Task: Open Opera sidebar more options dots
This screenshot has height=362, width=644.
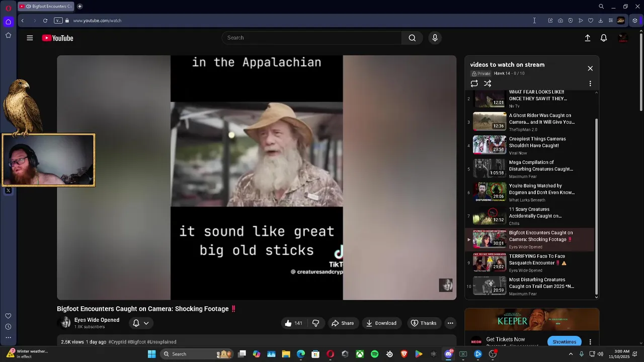Action: click(8, 337)
